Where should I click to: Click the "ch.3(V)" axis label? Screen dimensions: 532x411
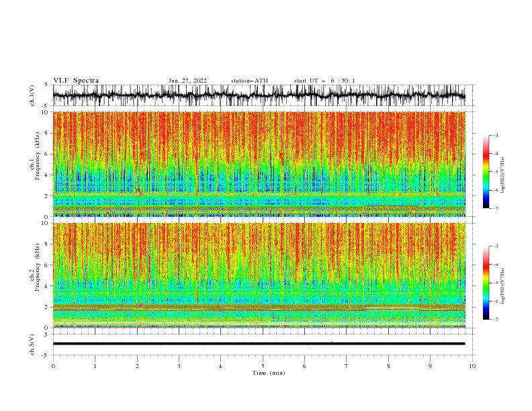[x=32, y=345]
